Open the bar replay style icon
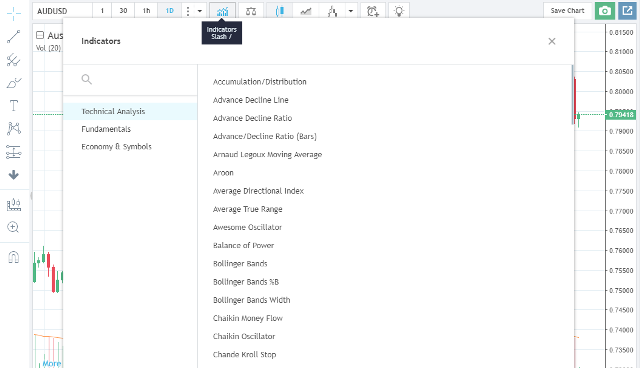The height and width of the screenshot is (368, 640). (332, 11)
